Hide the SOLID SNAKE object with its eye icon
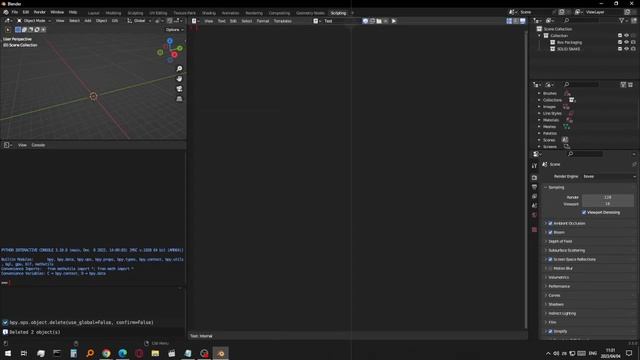 pyautogui.click(x=627, y=49)
